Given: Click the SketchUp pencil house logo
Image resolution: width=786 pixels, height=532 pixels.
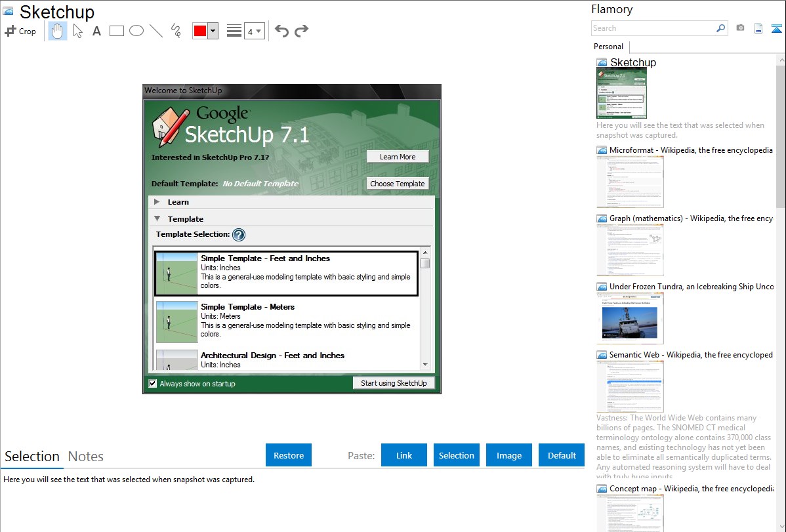Looking at the screenshot, I should coord(170,127).
